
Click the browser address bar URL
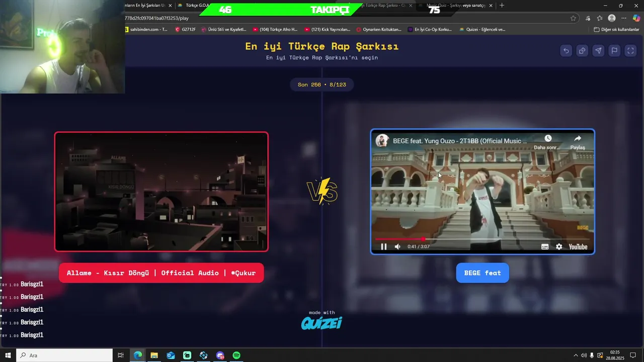pyautogui.click(x=156, y=18)
